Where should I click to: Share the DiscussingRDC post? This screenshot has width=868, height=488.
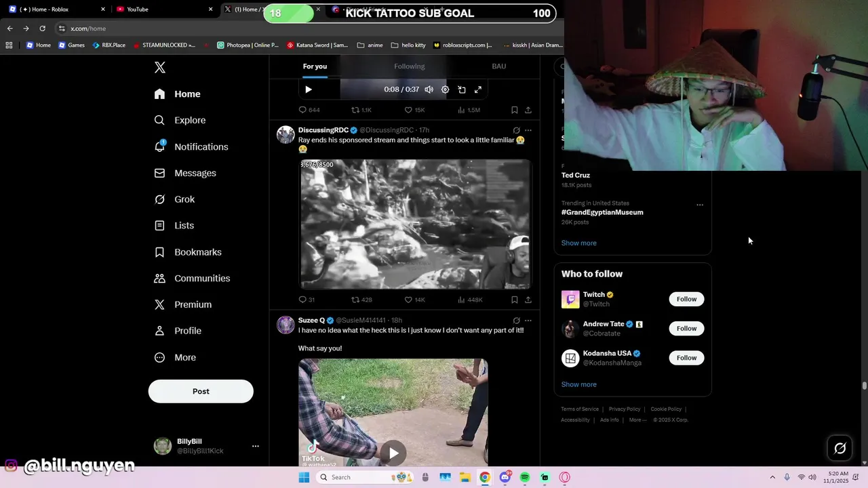[x=528, y=300]
